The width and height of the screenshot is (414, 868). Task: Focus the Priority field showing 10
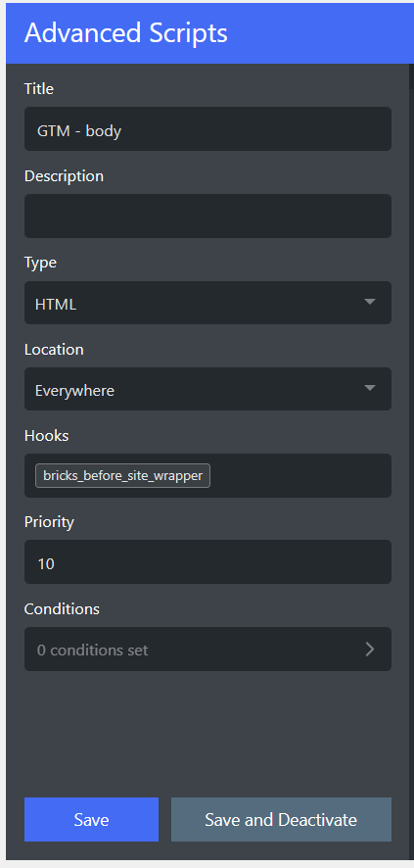coord(207,562)
